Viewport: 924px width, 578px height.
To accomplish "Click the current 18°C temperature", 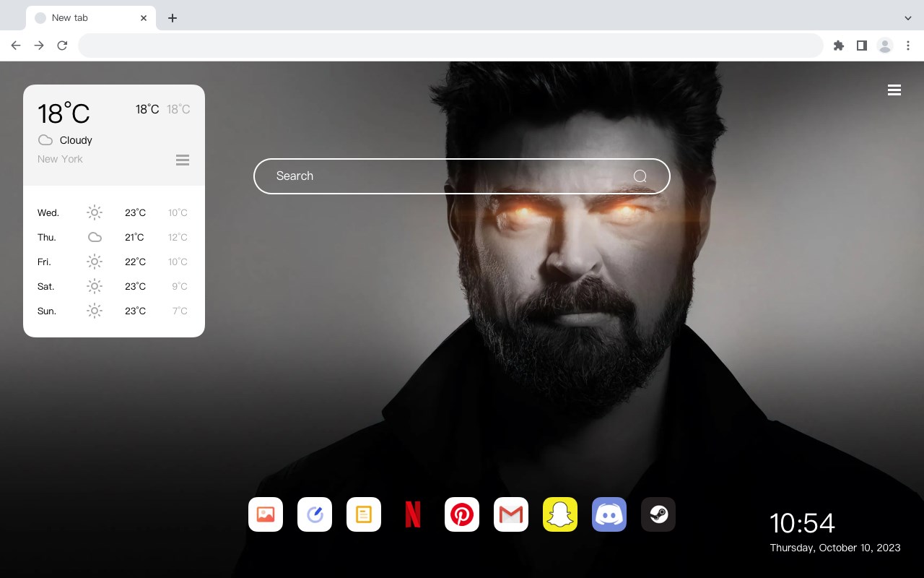I will [x=64, y=113].
